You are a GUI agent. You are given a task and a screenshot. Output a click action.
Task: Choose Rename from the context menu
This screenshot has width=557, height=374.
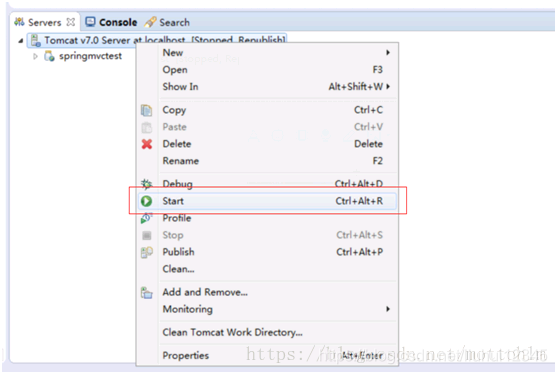(x=267, y=161)
